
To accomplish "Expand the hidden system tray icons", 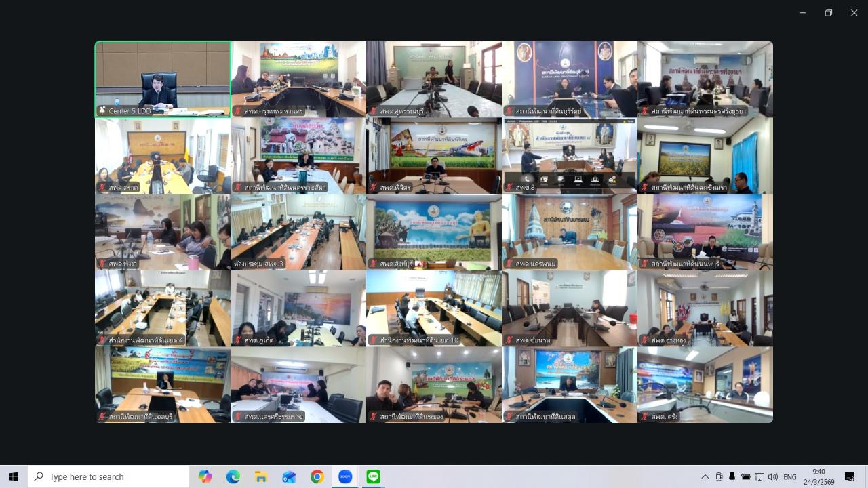I will [x=705, y=476].
